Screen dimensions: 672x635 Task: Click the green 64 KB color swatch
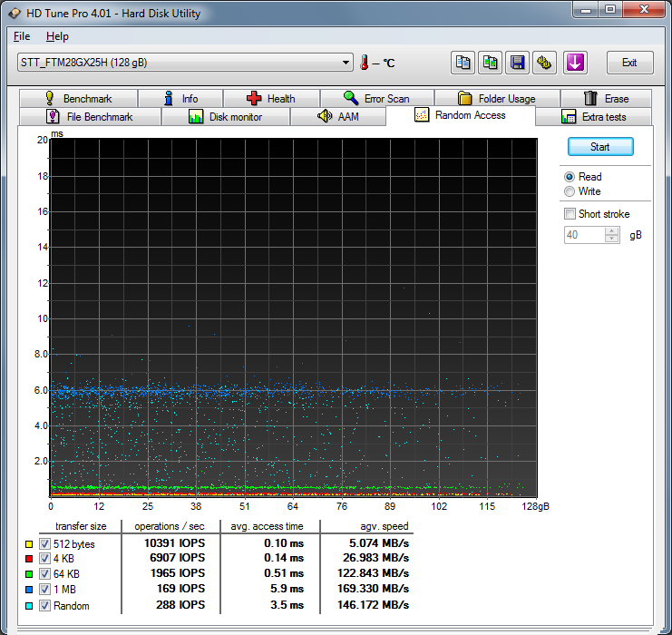(29, 573)
